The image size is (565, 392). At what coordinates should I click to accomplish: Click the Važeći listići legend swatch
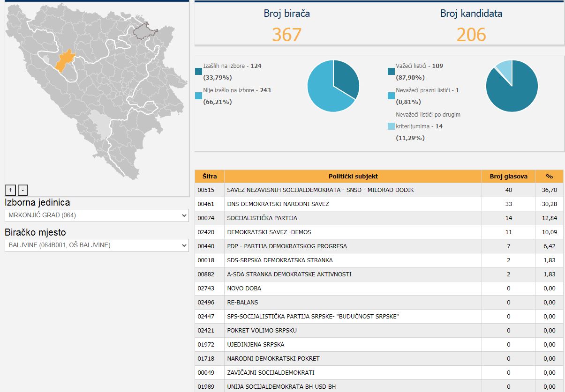[x=391, y=72]
